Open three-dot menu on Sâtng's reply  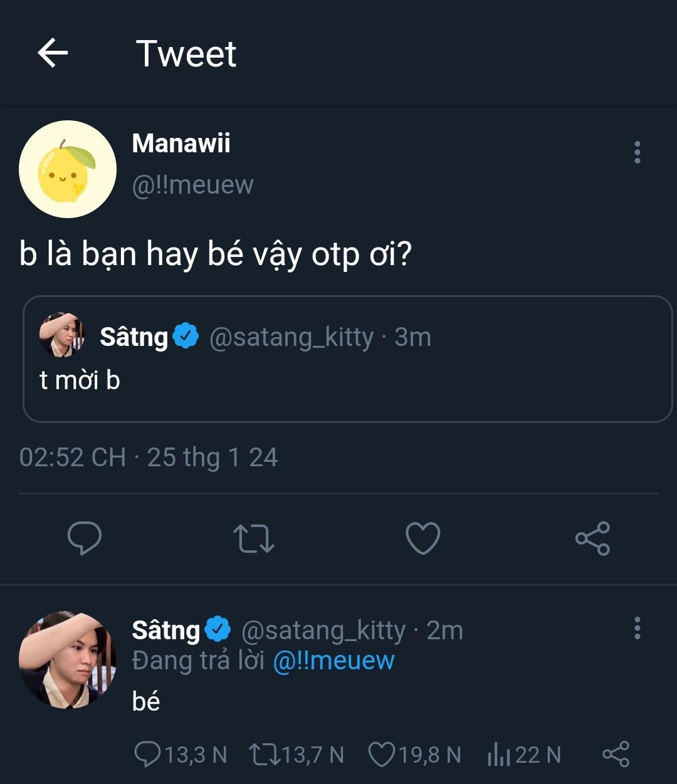(637, 627)
